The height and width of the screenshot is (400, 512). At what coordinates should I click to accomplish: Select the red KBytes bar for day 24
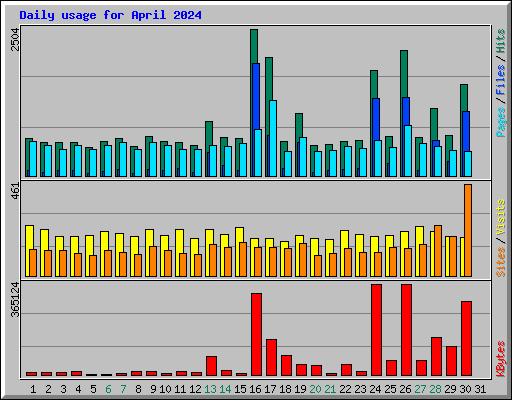click(376, 330)
